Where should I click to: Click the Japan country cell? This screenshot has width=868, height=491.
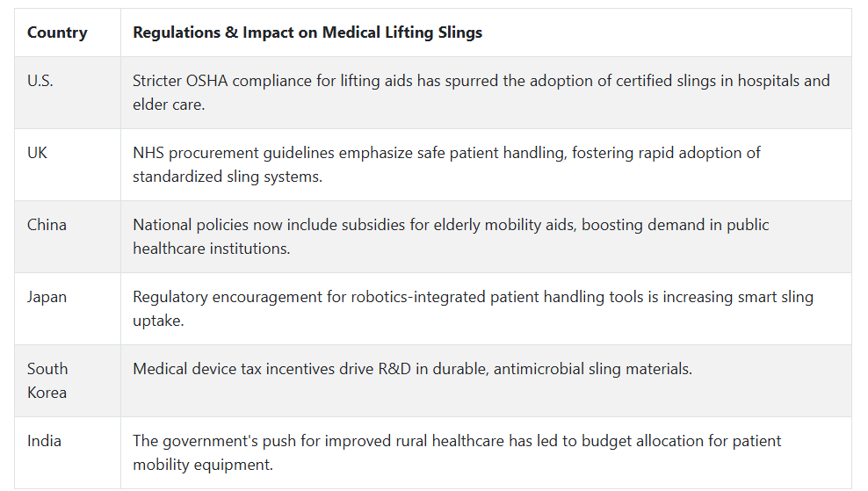[68, 308]
